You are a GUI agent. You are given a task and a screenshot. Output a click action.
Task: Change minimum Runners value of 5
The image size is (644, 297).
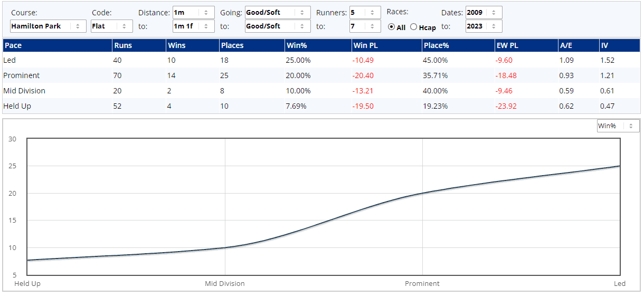[365, 13]
